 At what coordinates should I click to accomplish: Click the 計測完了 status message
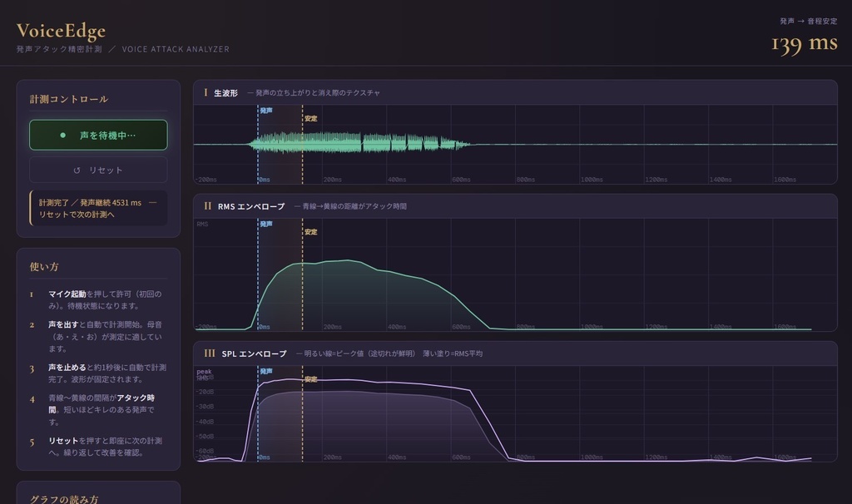pyautogui.click(x=98, y=208)
